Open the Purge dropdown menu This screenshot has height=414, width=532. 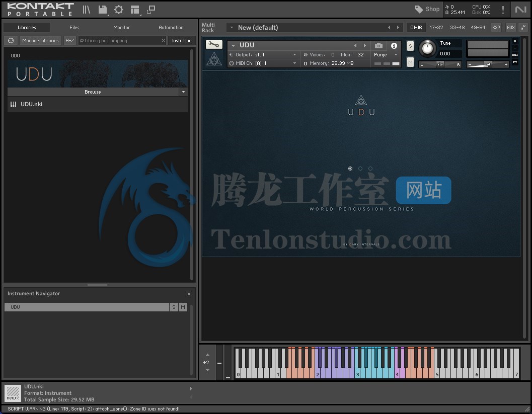click(x=386, y=55)
